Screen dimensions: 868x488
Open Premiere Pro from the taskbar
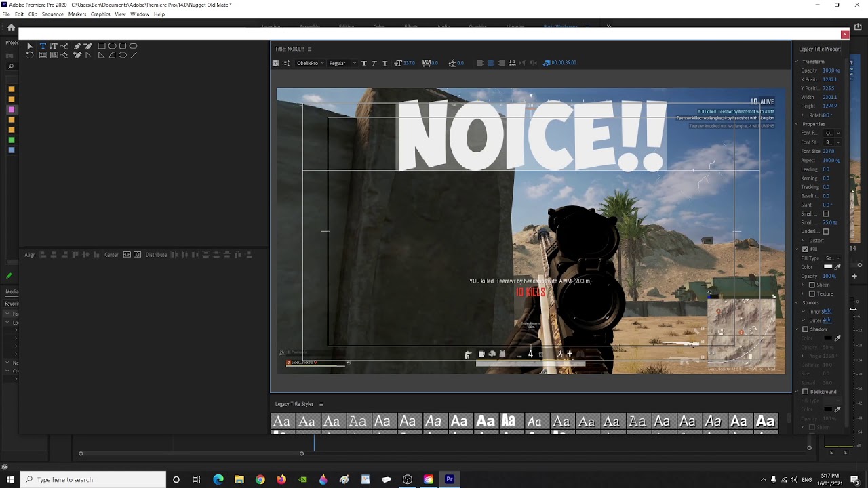[449, 479]
